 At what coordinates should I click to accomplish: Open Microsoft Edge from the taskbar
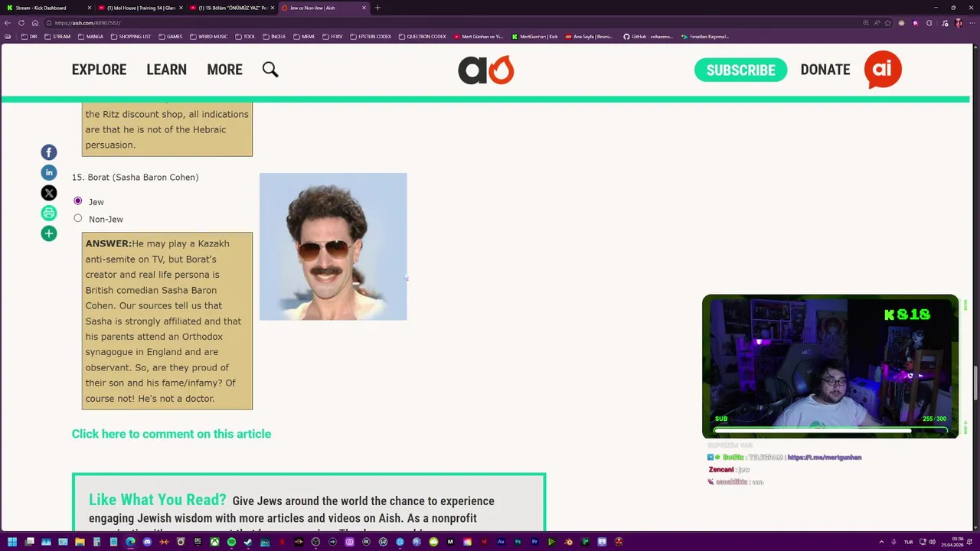(x=130, y=542)
